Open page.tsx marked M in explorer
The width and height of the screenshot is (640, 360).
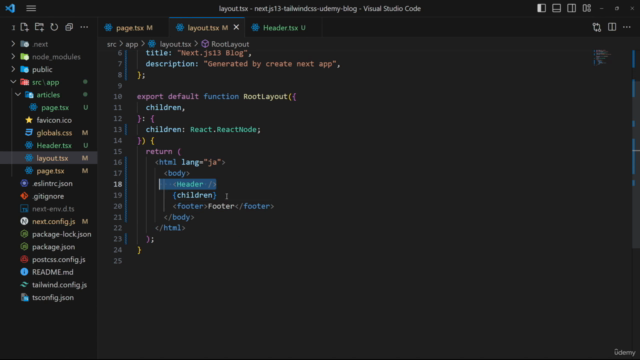tap(50, 171)
